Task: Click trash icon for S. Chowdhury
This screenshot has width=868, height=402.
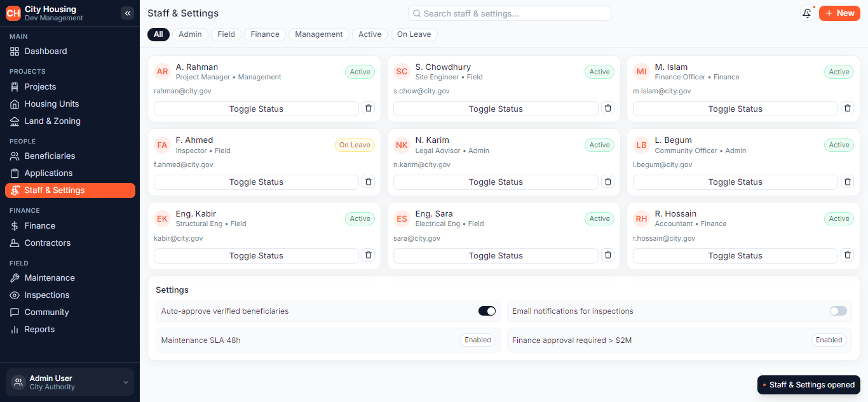Action: tap(607, 109)
